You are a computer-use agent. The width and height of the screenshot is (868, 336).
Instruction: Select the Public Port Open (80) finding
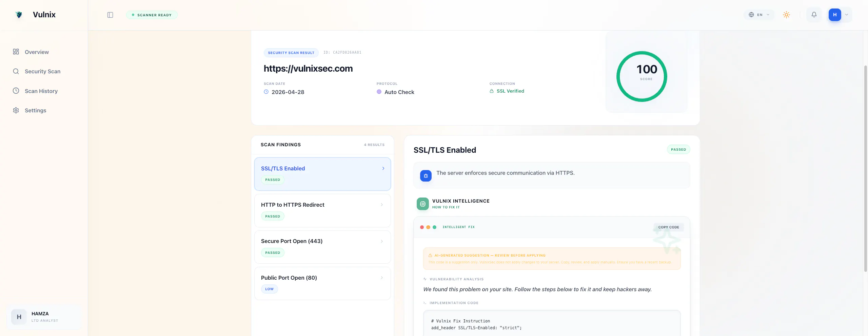[x=322, y=283]
